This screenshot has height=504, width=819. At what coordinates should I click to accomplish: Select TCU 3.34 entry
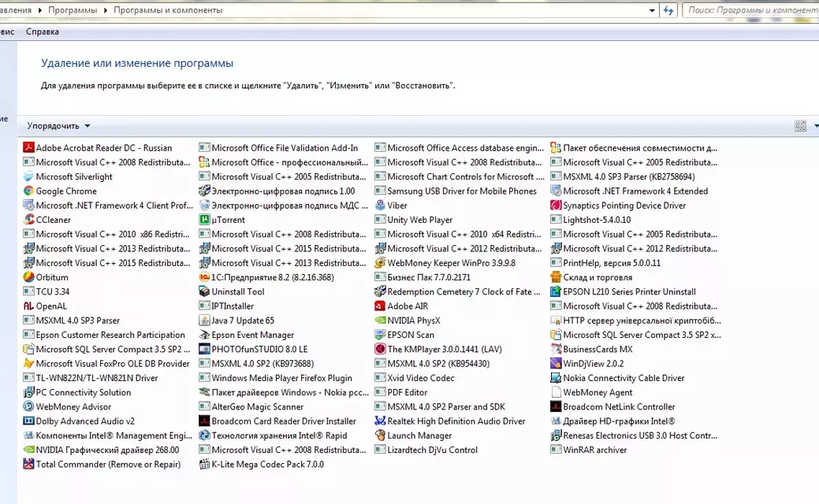47,291
